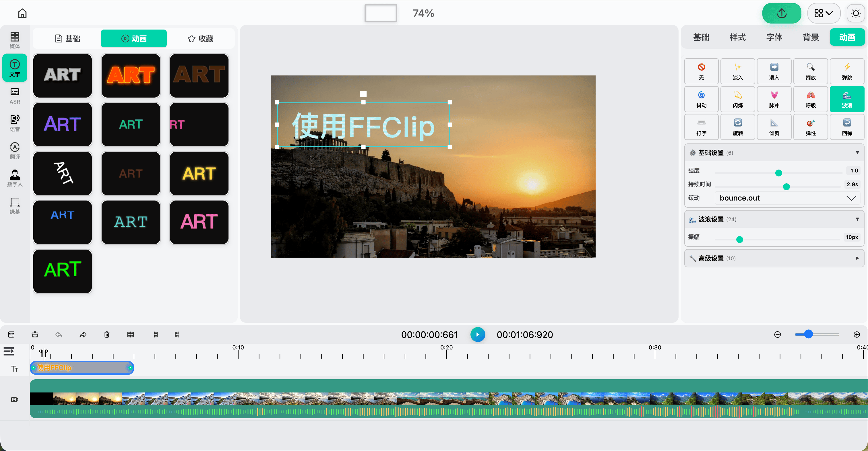Expand the 高级设置 advanced settings section
This screenshot has height=451, width=868.
(774, 258)
